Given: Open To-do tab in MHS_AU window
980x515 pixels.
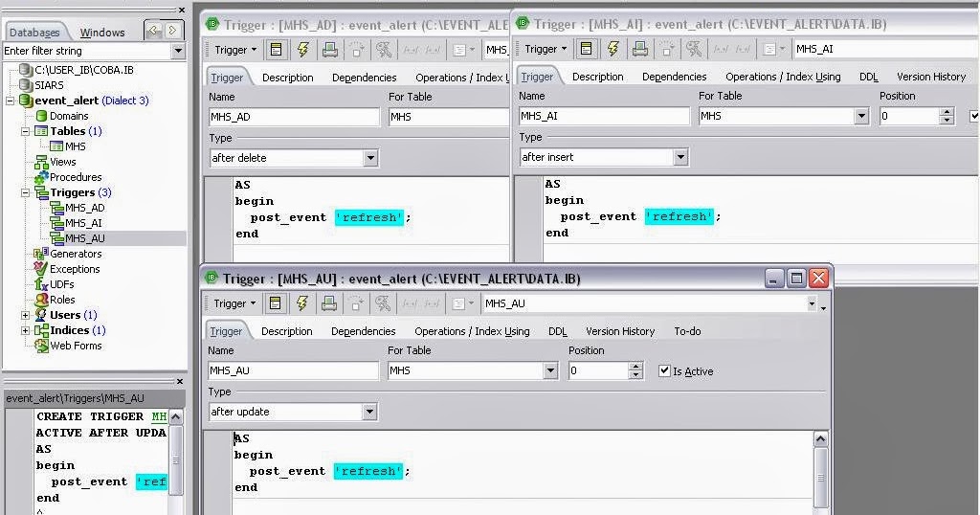Looking at the screenshot, I should point(687,331).
